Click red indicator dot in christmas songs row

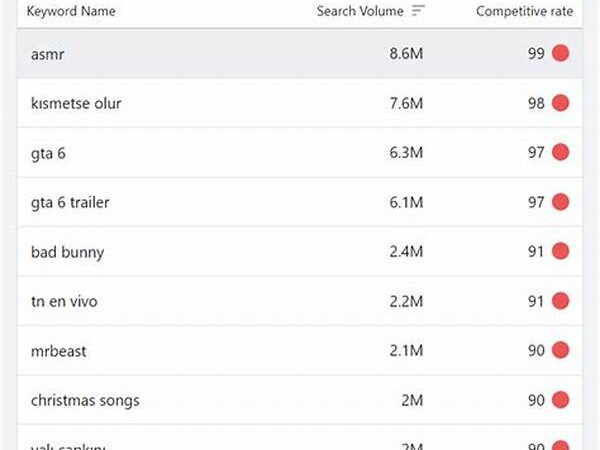561,400
